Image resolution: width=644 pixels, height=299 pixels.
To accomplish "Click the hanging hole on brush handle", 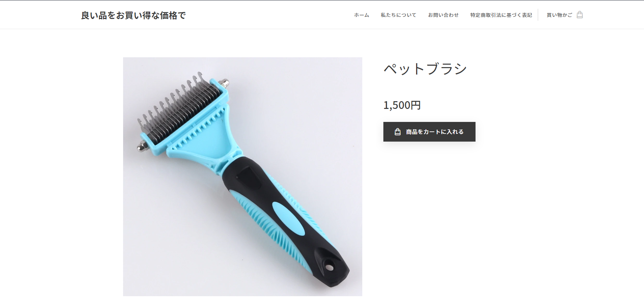I will (x=330, y=267).
